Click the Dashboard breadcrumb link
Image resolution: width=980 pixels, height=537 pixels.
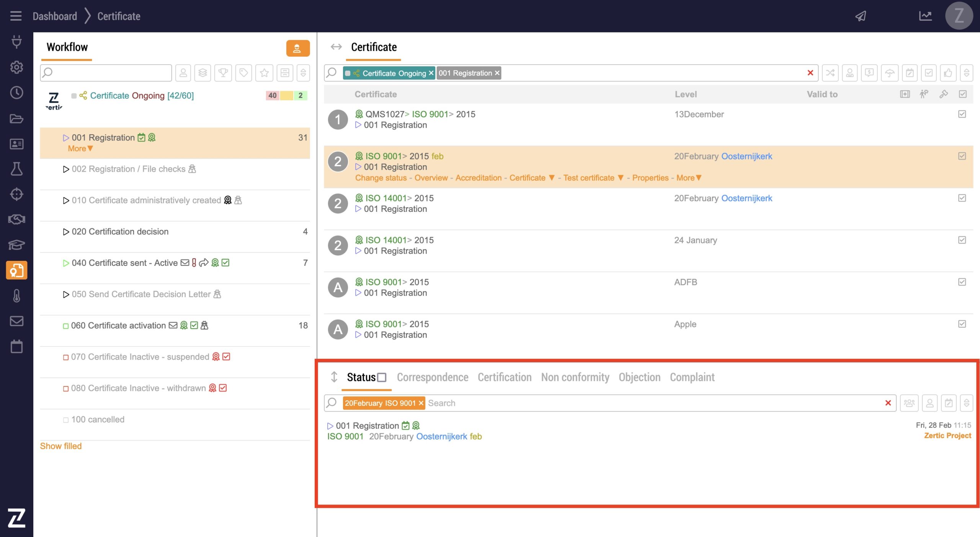point(55,16)
